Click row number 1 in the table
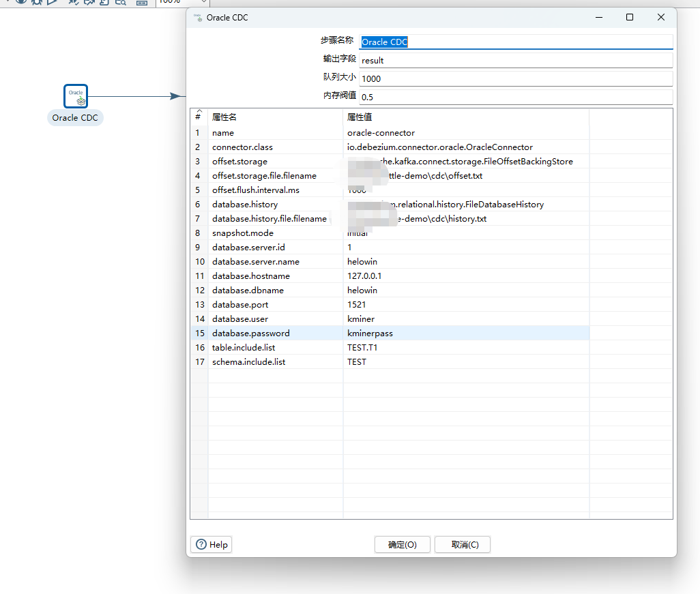The image size is (700, 594). [199, 132]
